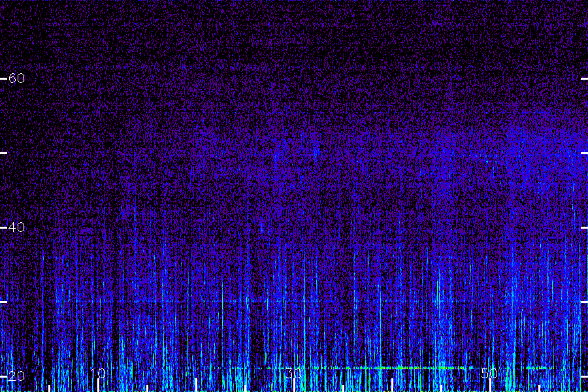
Task: Click the 50 label on the time axis
Action: [x=489, y=373]
